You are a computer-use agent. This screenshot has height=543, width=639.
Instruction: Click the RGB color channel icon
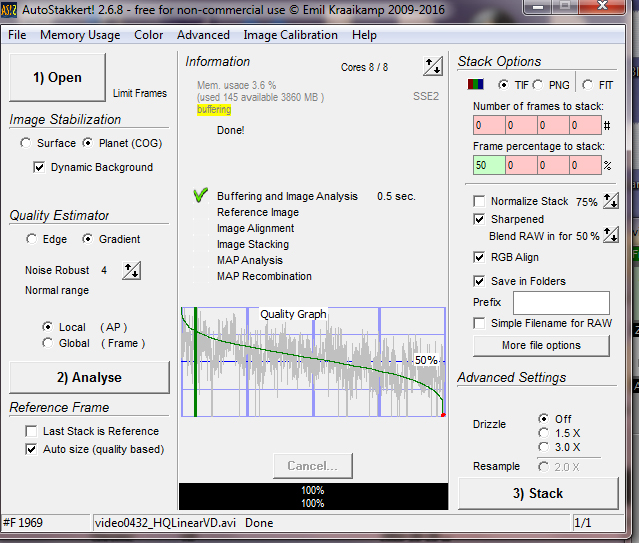click(x=475, y=84)
